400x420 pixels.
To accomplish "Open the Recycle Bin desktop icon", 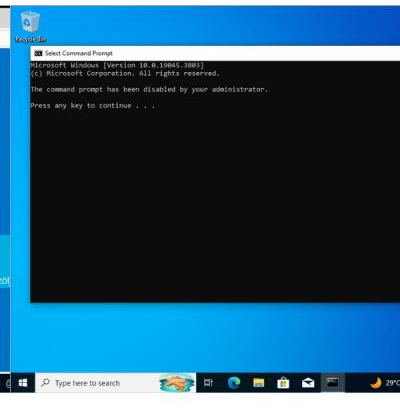I will 30,27.
